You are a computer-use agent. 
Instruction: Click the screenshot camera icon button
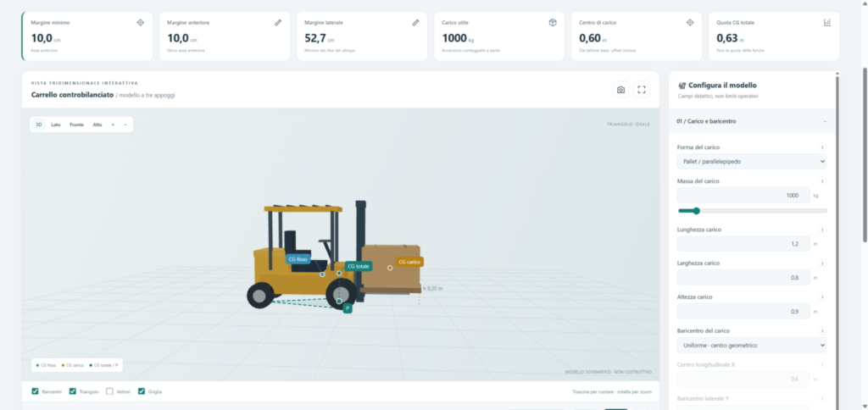(x=620, y=90)
